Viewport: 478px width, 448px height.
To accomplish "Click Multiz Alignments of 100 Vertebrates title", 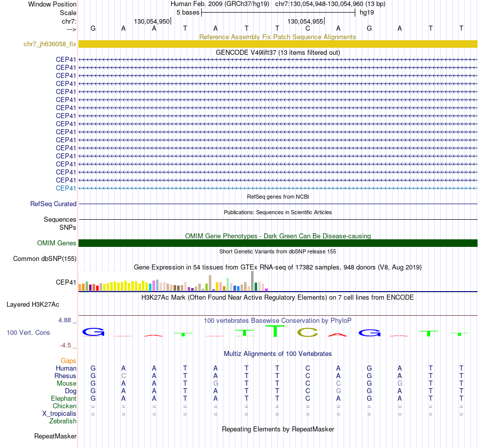I will point(278,353).
